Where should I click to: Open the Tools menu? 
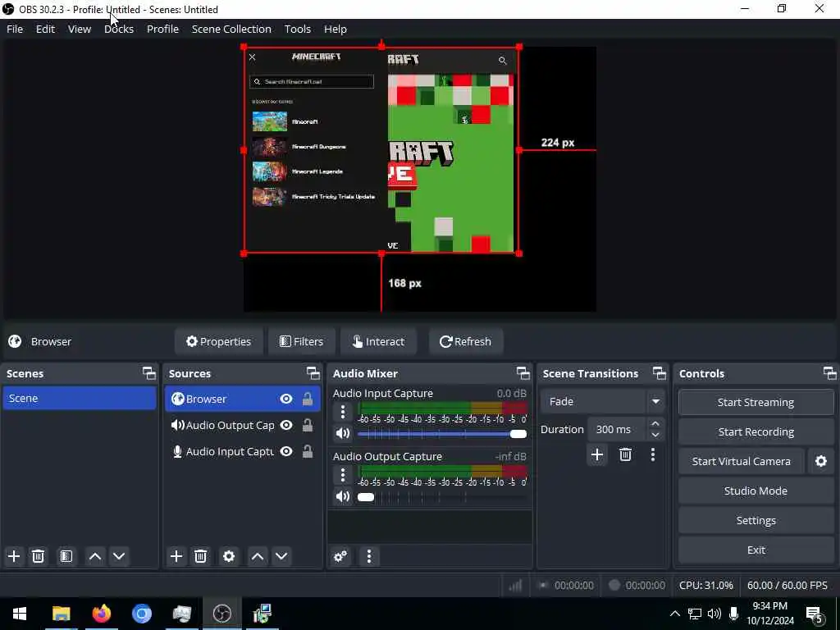coord(297,29)
